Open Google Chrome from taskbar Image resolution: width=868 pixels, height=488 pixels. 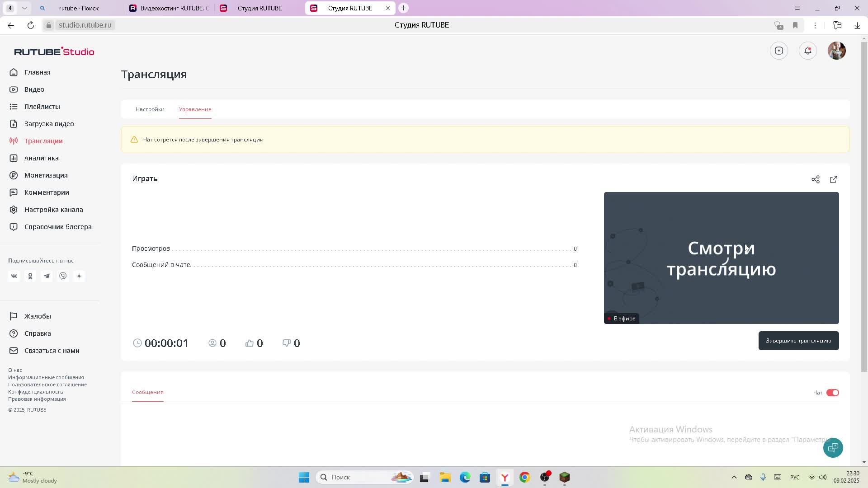(524, 477)
